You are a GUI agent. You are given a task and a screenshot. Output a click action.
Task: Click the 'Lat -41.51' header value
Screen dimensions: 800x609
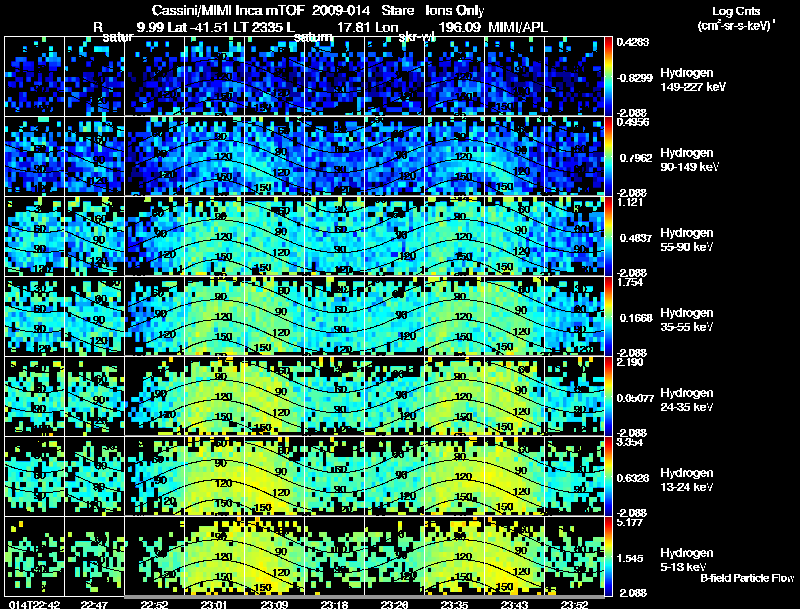tap(198, 27)
